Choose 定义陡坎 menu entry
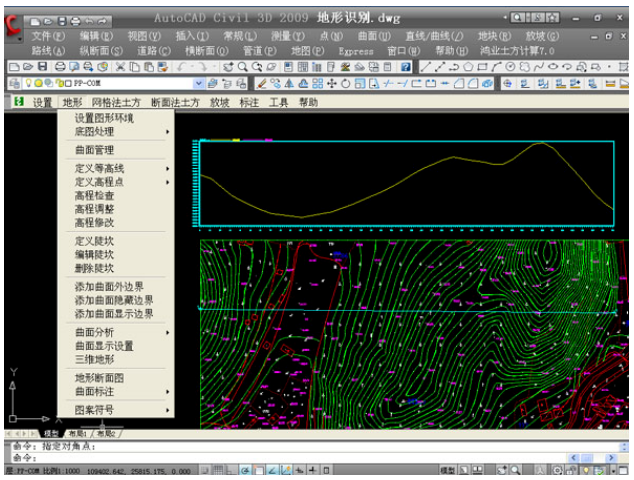634x480 pixels. click(94, 241)
